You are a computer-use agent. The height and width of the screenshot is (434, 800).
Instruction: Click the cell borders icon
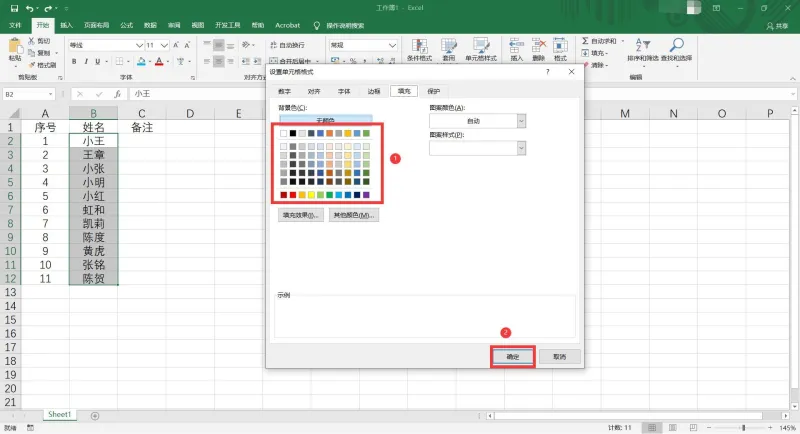click(119, 61)
